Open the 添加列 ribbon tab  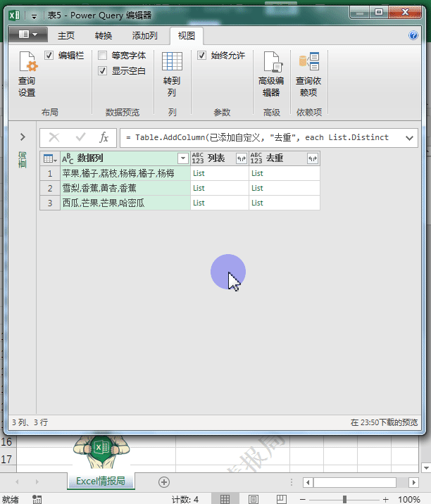pyautogui.click(x=144, y=36)
